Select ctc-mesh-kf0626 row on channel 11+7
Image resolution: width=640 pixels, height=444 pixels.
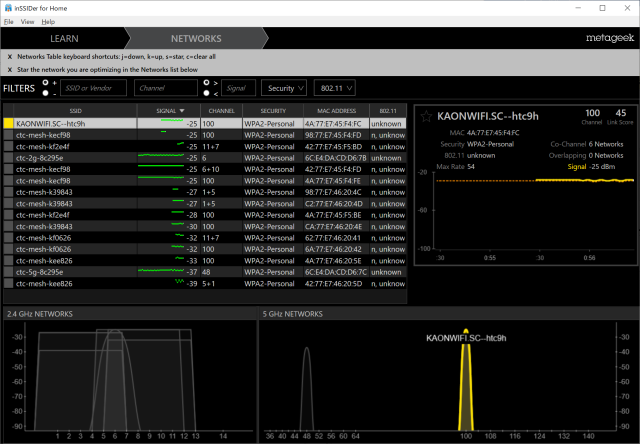[x=205, y=238]
